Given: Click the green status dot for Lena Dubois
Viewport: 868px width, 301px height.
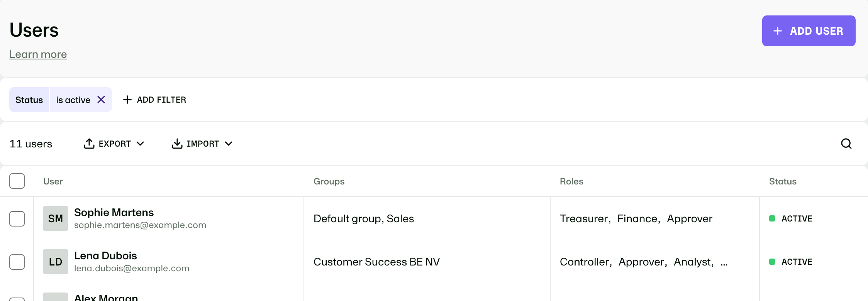Looking at the screenshot, I should click(772, 262).
